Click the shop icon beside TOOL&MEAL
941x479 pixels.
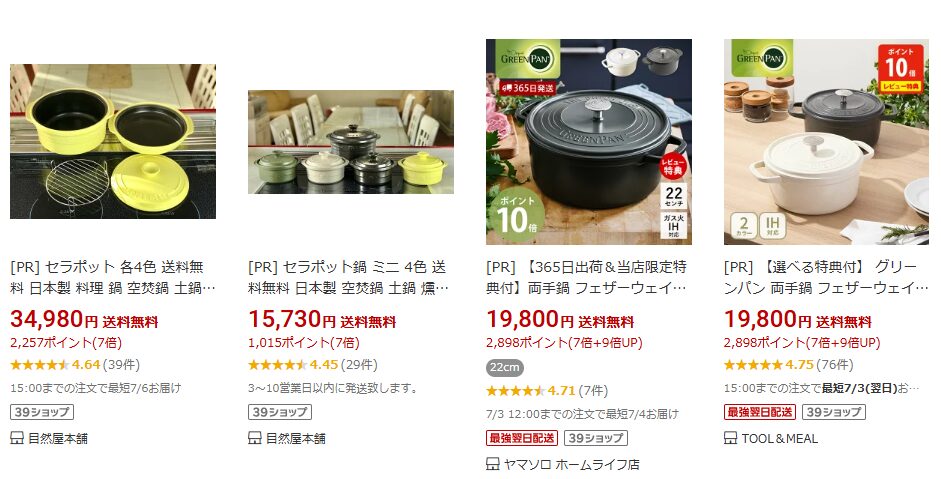tap(730, 438)
